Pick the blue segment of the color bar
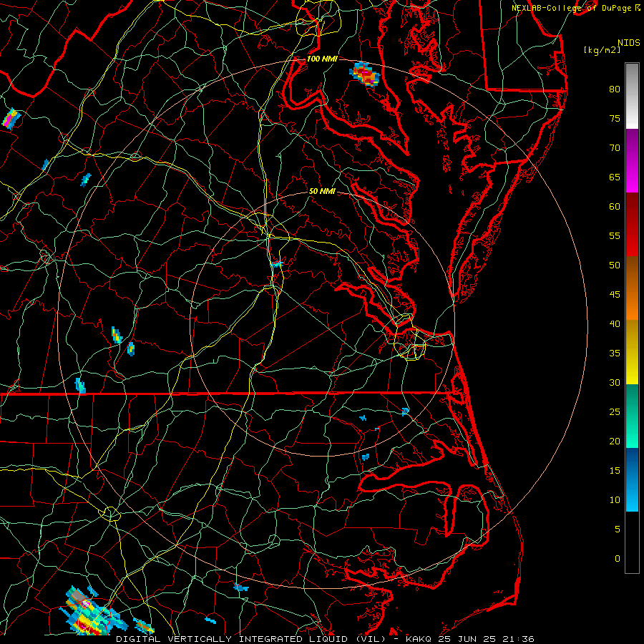 pyautogui.click(x=632, y=479)
